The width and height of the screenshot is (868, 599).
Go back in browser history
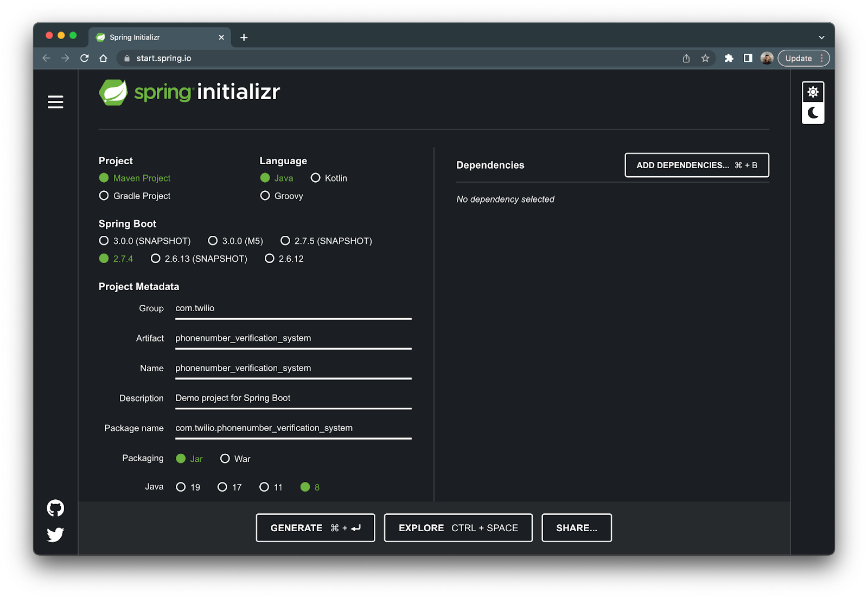coord(46,58)
